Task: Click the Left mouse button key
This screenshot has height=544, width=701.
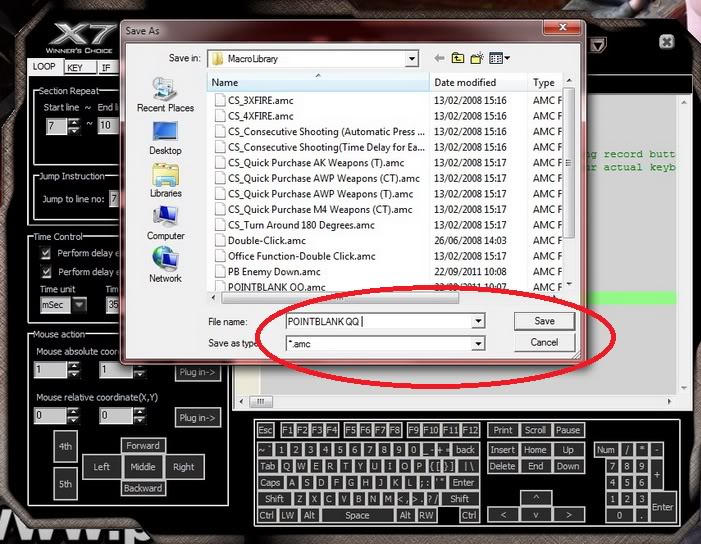Action: [101, 467]
